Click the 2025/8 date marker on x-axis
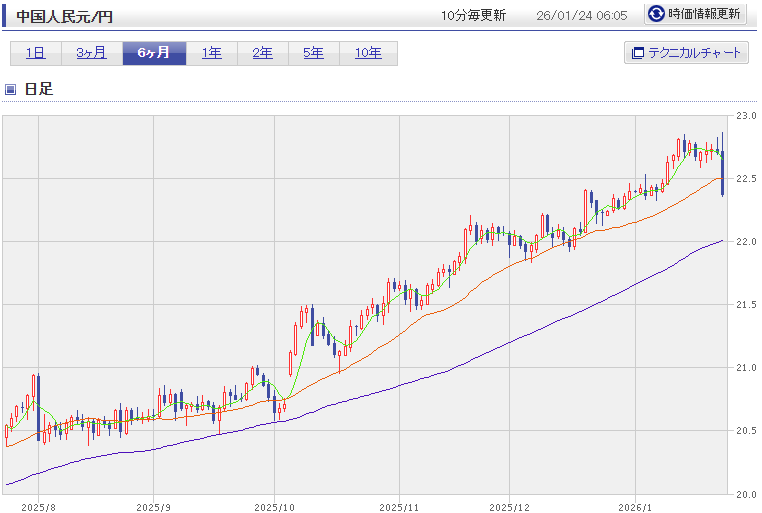The width and height of the screenshot is (762, 513). click(x=37, y=506)
